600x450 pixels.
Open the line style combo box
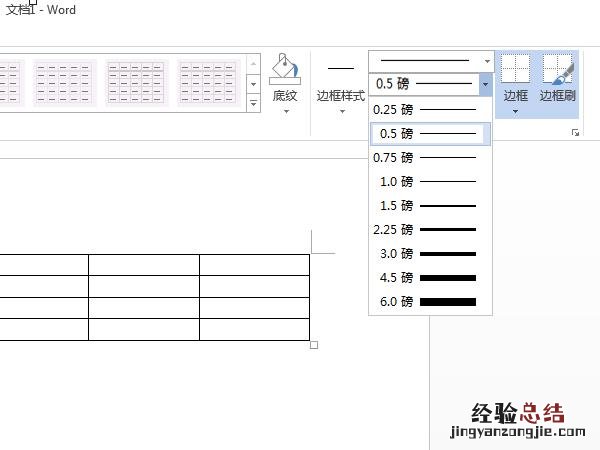point(431,61)
